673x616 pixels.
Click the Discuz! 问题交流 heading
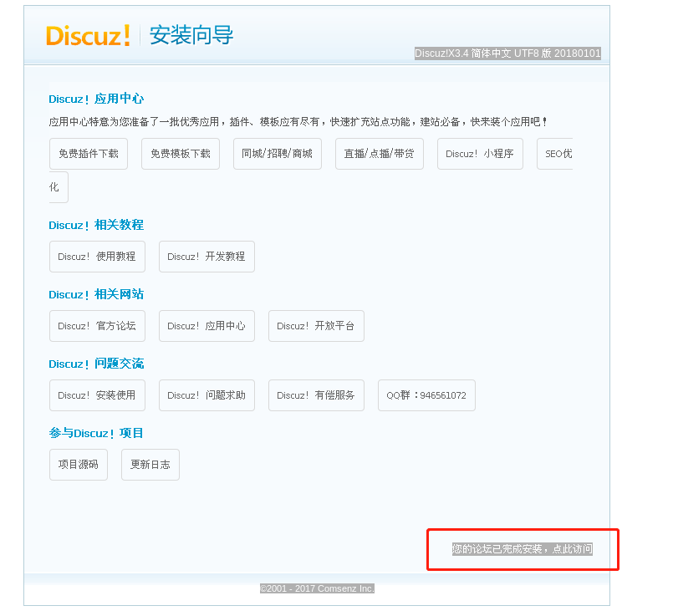point(96,364)
